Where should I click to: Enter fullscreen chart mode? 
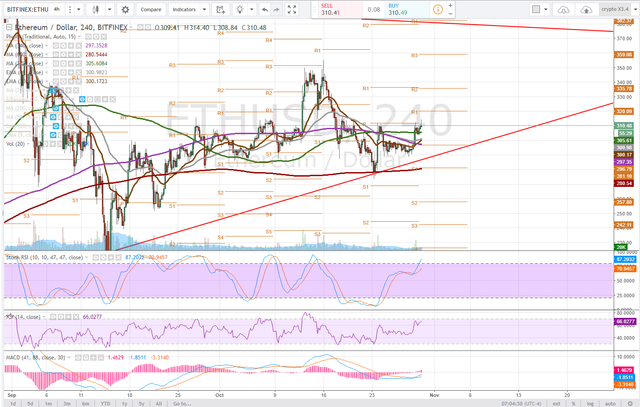pyautogui.click(x=292, y=9)
